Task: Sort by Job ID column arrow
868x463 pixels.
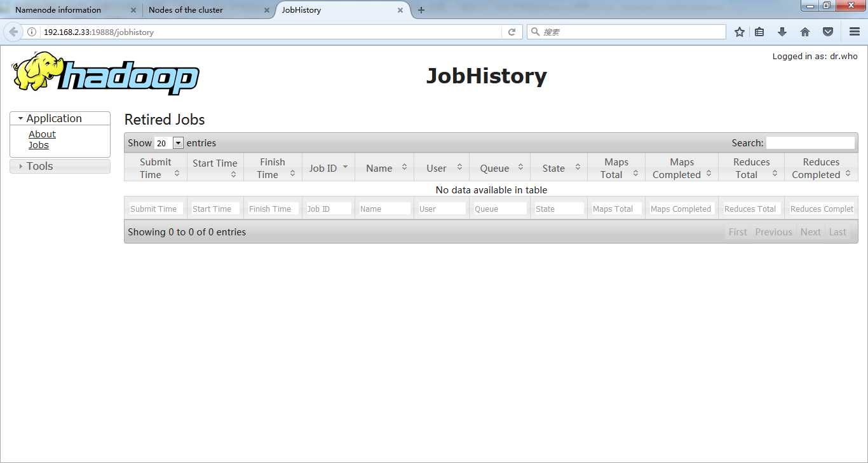Action: (345, 167)
